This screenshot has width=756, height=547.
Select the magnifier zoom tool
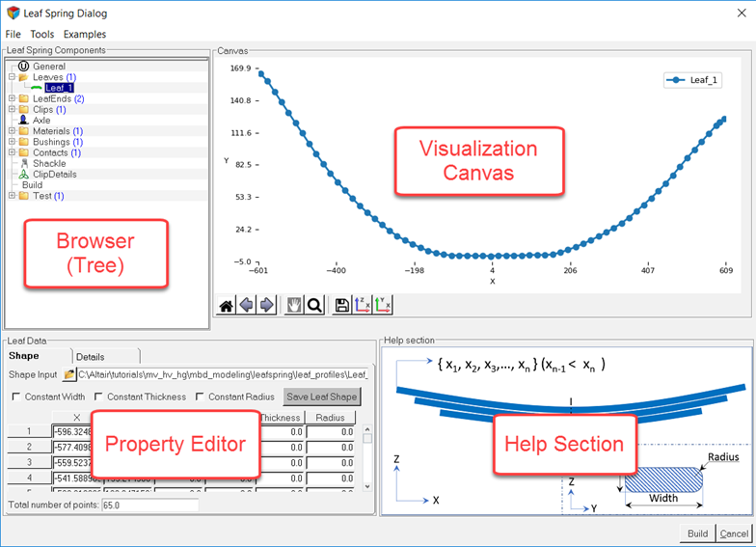[314, 305]
